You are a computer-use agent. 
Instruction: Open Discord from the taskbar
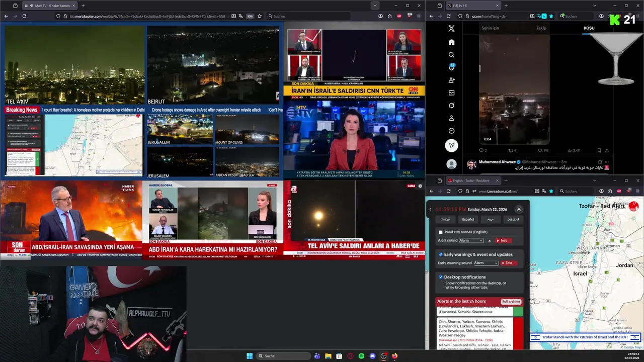[372, 356]
